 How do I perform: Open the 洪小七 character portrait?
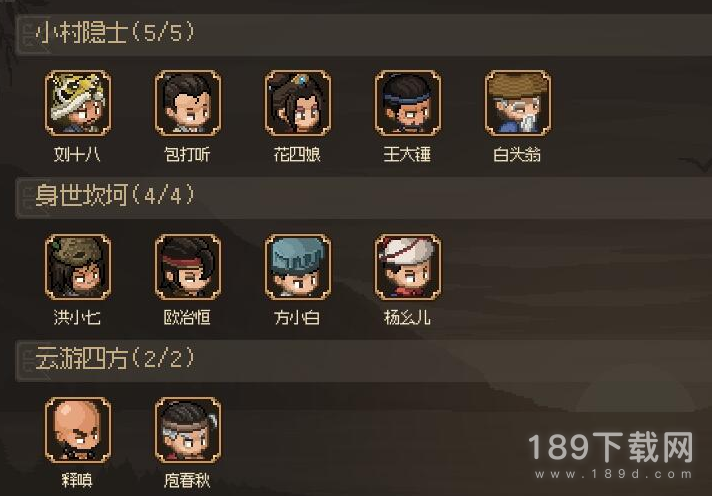(78, 267)
